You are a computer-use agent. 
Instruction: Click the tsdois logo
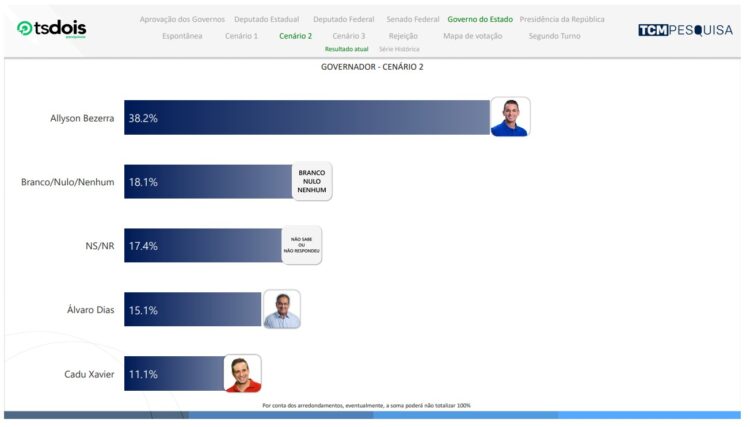point(51,28)
